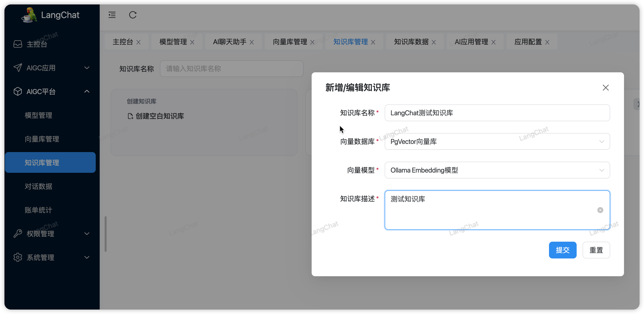Open 知识库管理 in the sidebar
The image size is (644, 314).
pos(50,163)
